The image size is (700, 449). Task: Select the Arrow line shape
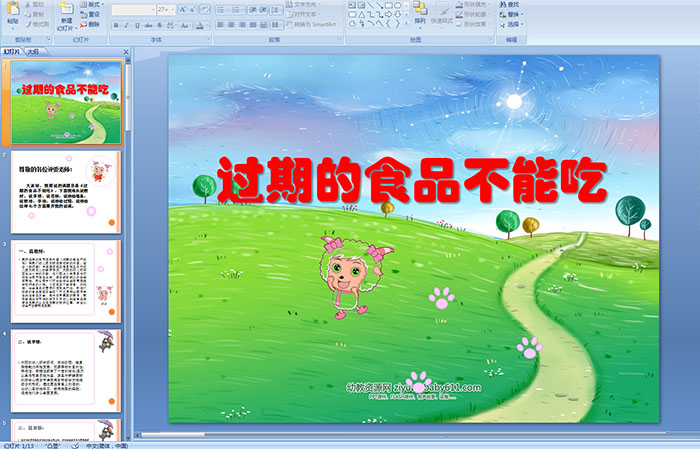click(379, 5)
